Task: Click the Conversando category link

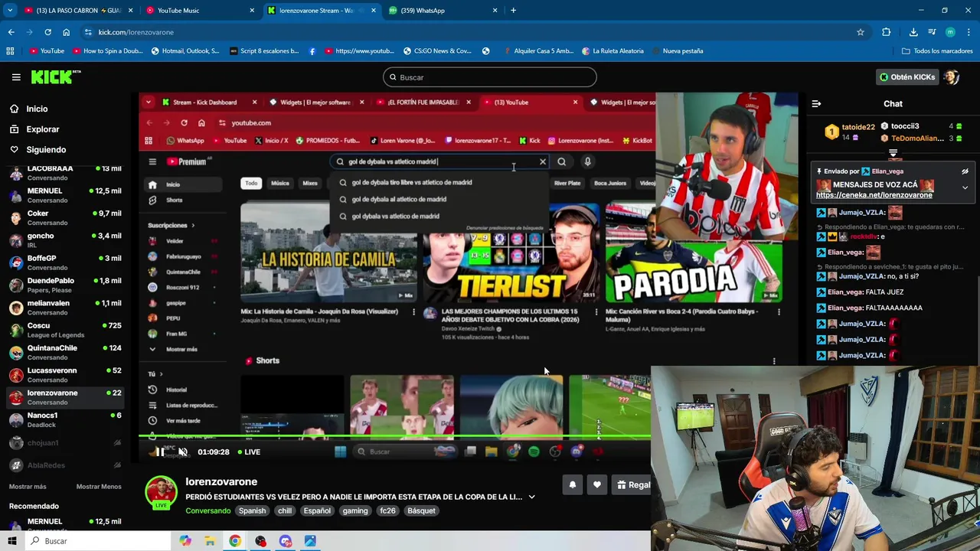Action: click(207, 510)
